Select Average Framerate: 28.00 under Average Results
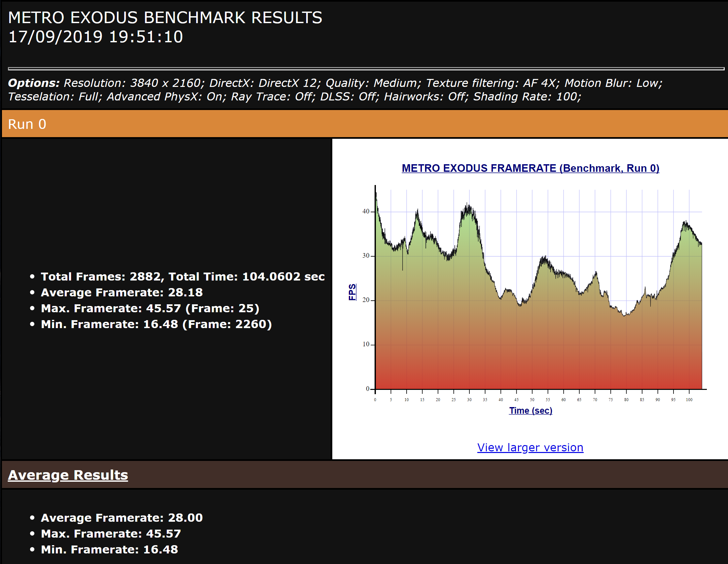The image size is (728, 564). tap(122, 518)
